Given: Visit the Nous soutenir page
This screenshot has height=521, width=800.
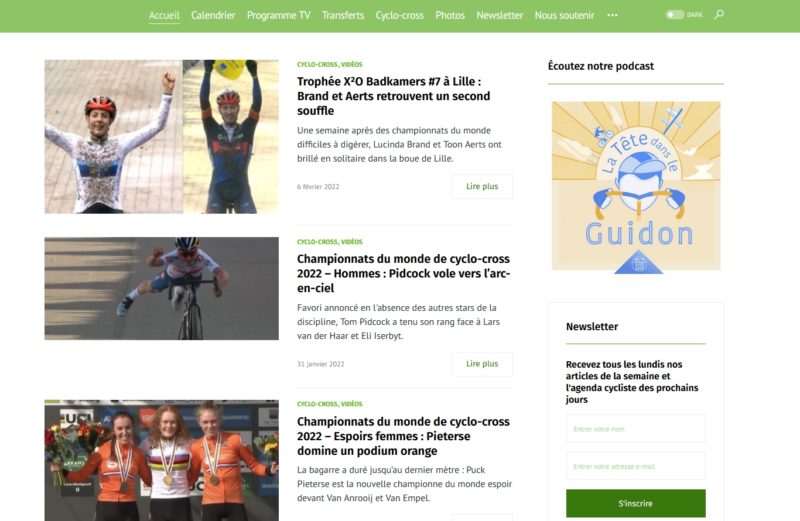Looking at the screenshot, I should (564, 15).
